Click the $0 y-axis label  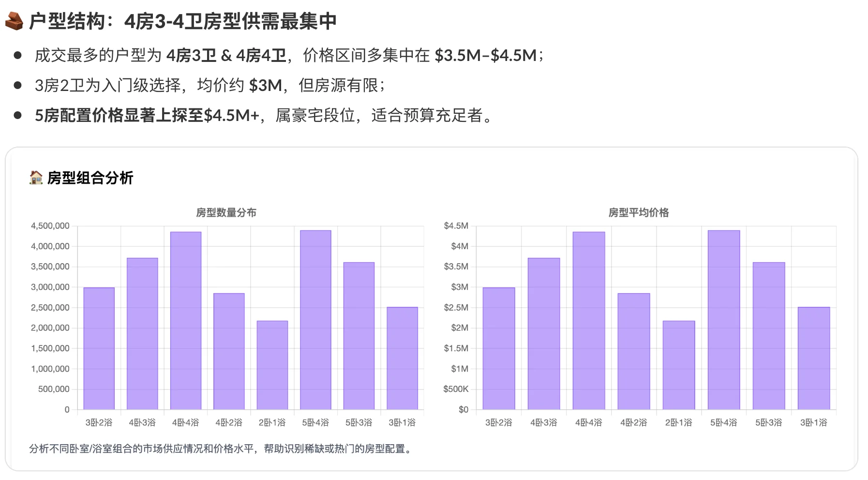point(464,410)
